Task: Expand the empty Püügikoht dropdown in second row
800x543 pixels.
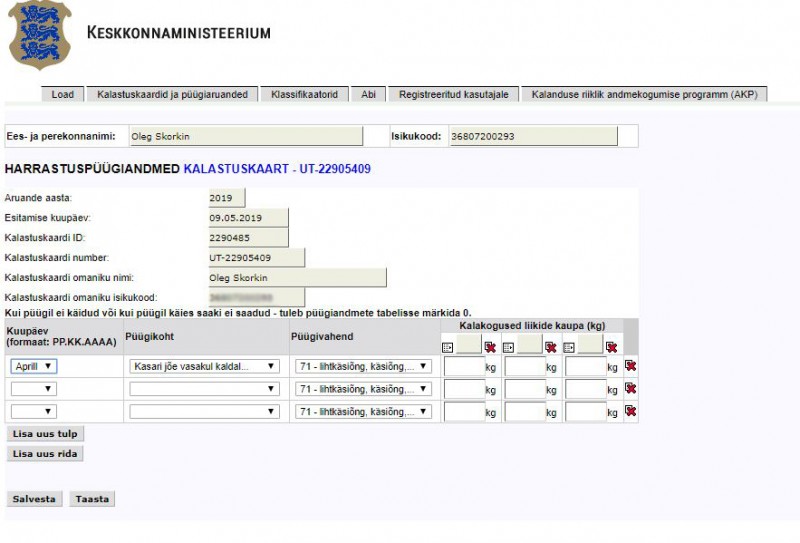Action: [x=204, y=389]
